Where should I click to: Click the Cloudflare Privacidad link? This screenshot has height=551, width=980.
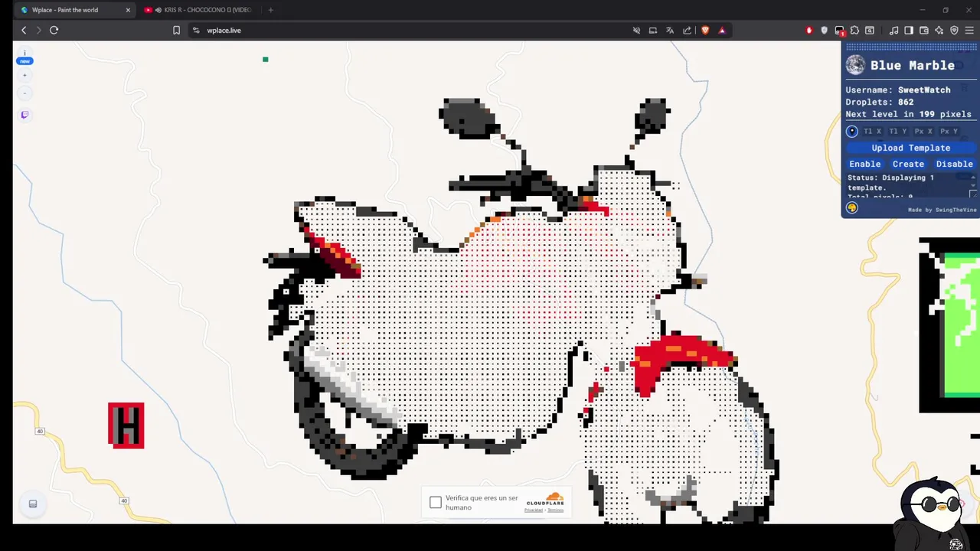point(534,510)
